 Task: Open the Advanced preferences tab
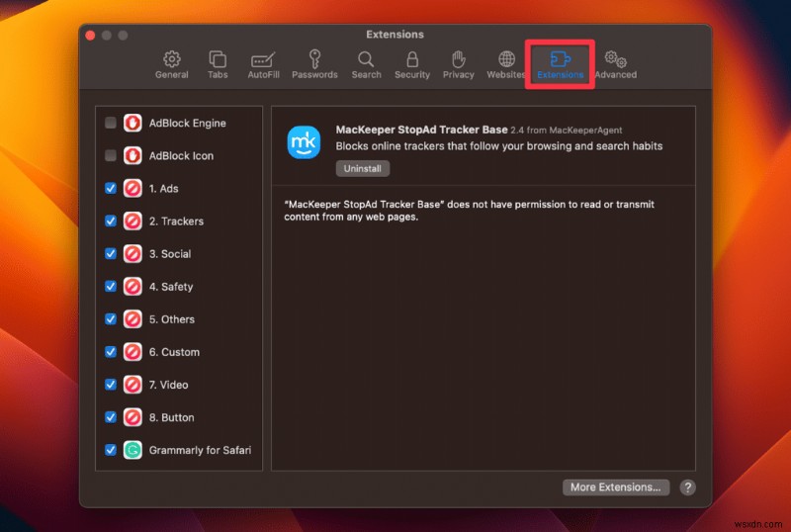coord(615,64)
